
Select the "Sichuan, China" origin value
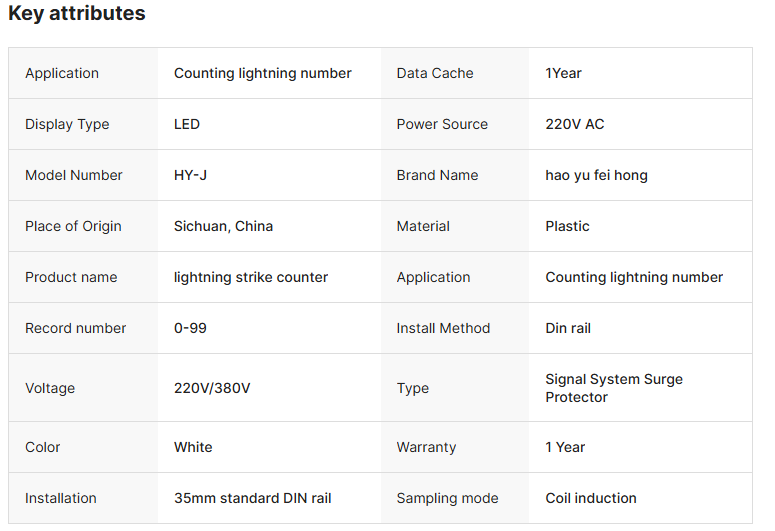point(223,226)
